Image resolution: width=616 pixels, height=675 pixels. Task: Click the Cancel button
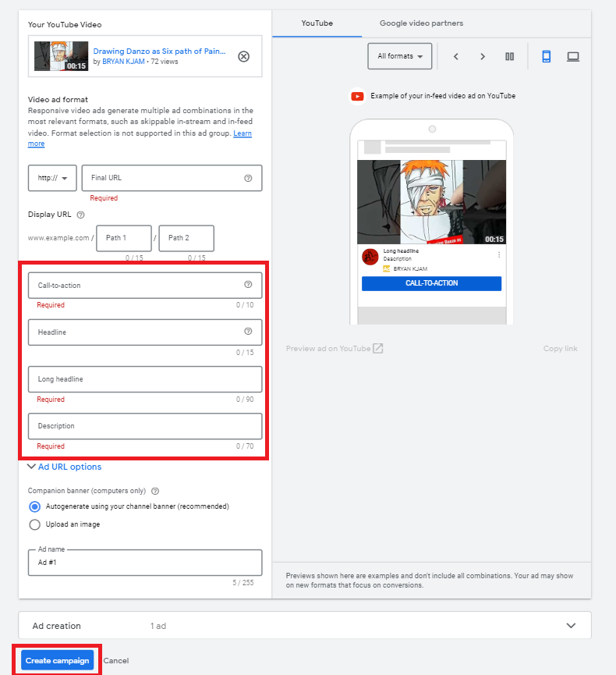tap(115, 660)
